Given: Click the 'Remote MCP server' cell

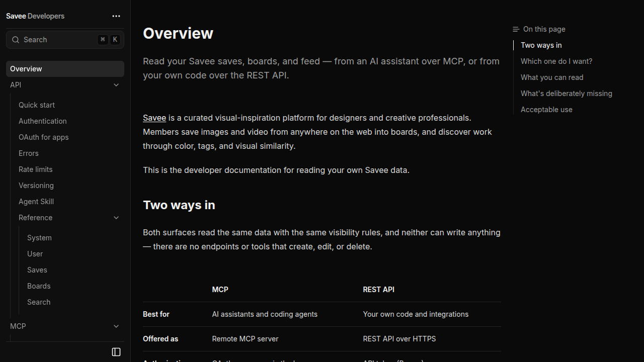Looking at the screenshot, I should (245, 339).
